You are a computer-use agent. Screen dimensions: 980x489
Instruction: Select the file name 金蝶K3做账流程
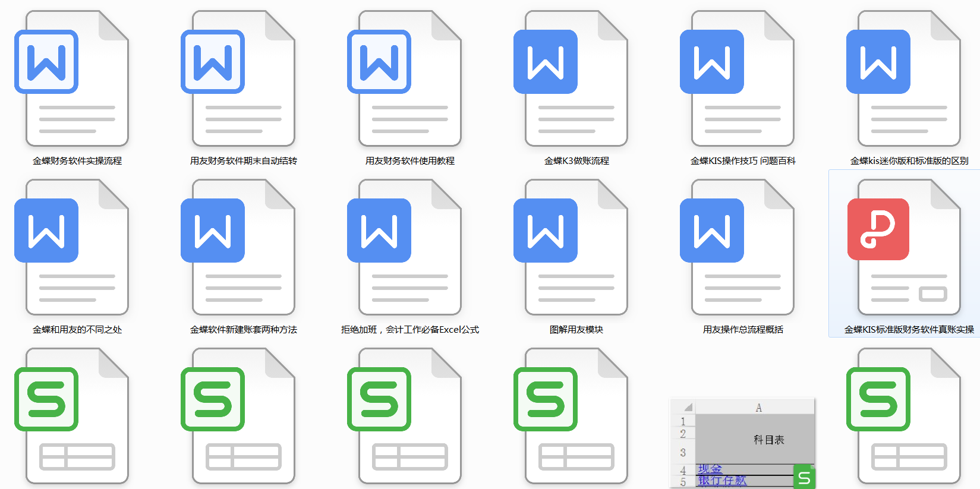[x=576, y=161]
